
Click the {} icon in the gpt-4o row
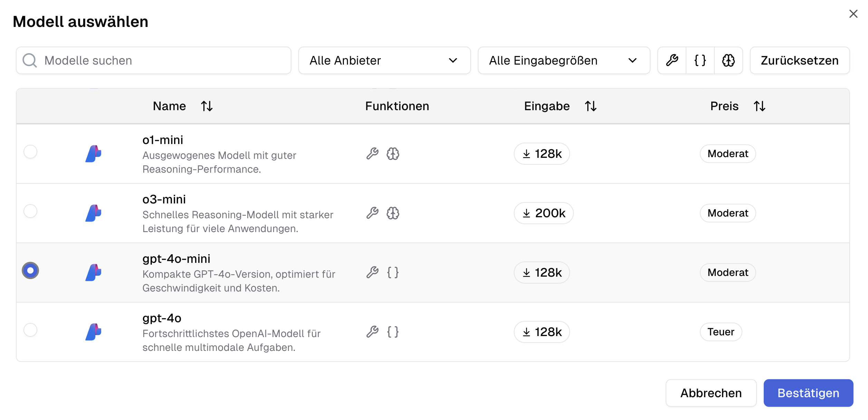pyautogui.click(x=392, y=332)
